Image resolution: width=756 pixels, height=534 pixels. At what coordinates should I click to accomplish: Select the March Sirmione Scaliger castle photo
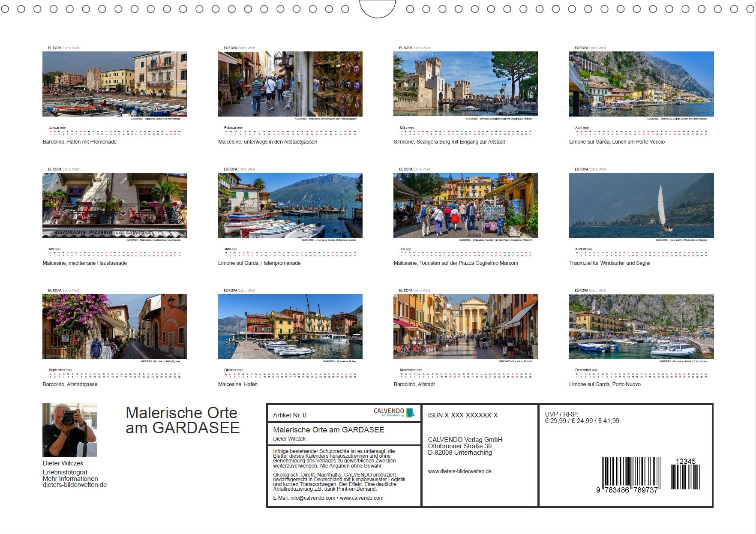coord(465,84)
